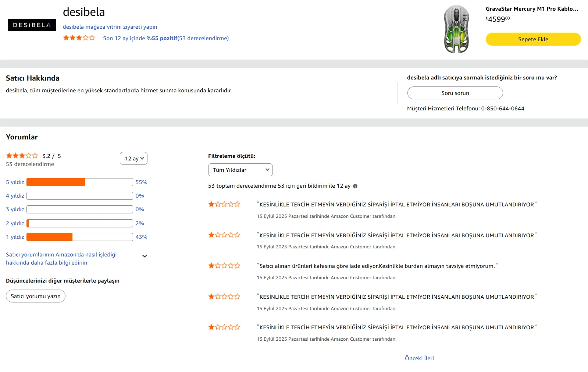The height and width of the screenshot is (372, 588).
Task: Click the info icon beside 12 ay
Action: (x=355, y=186)
